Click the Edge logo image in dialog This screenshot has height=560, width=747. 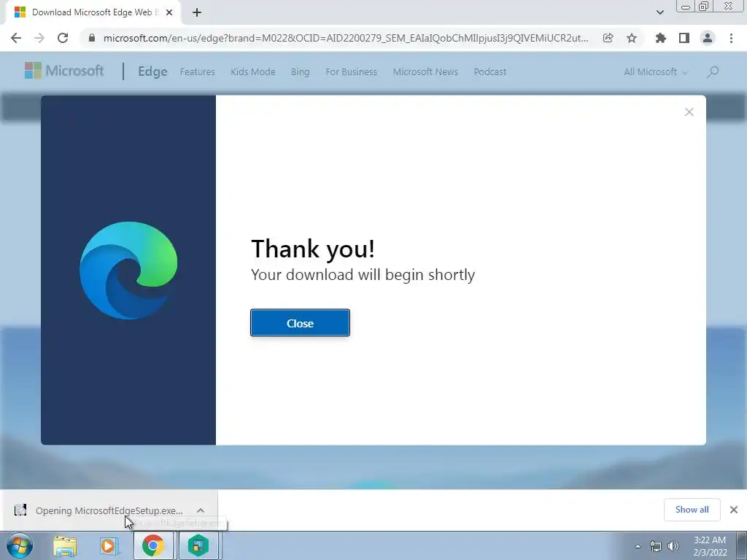pos(128,270)
